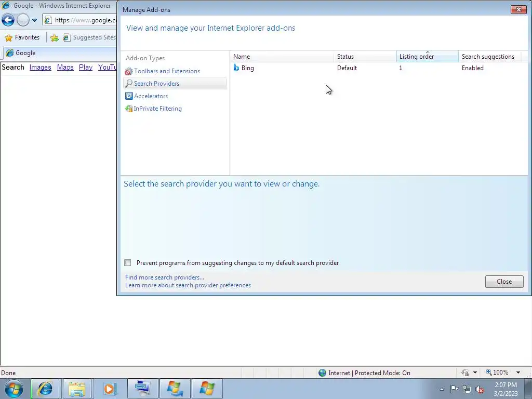Viewport: 532px width, 399px height.
Task: Click the Favorites star button
Action: (x=22, y=37)
